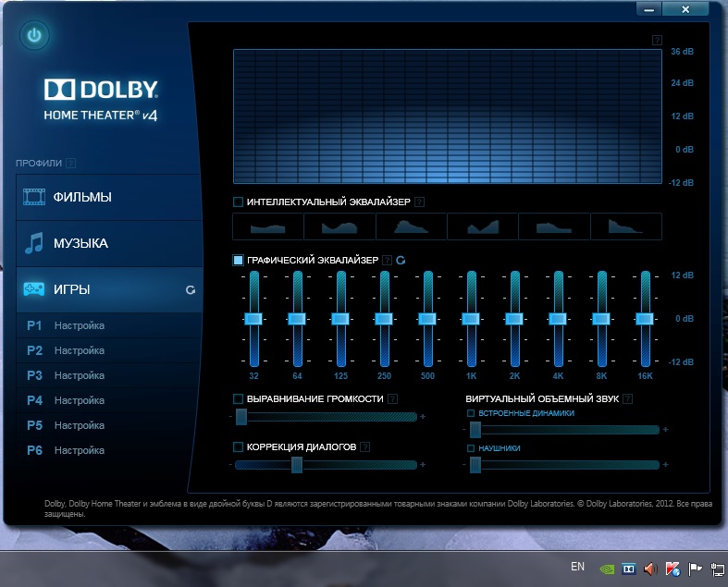Select the second intelligent equalizer preset curve

click(x=339, y=226)
